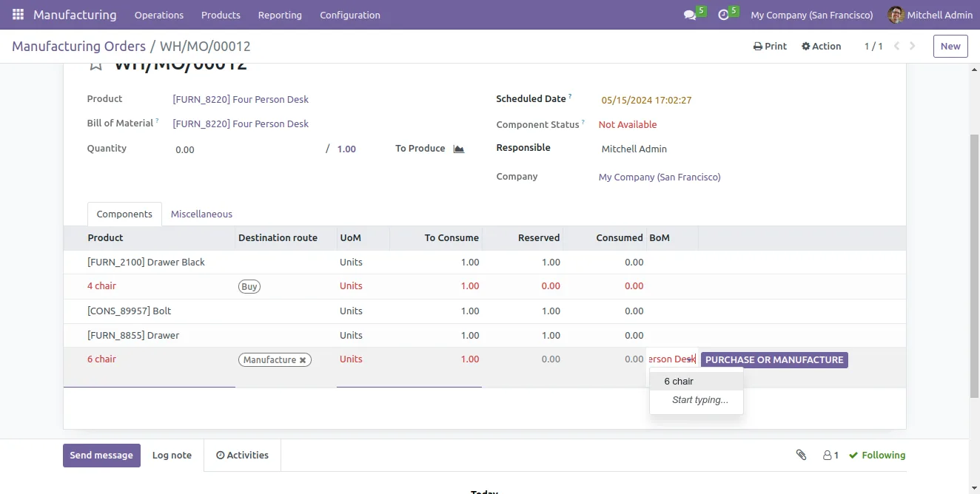The image size is (980, 494).
Task: Click the page vertical scrollbar
Action: pos(974,266)
